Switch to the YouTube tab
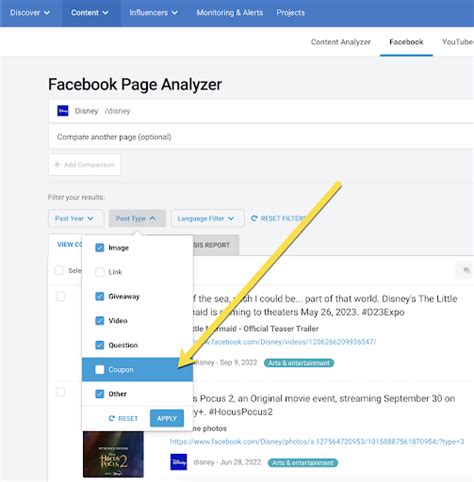 pyautogui.click(x=458, y=42)
